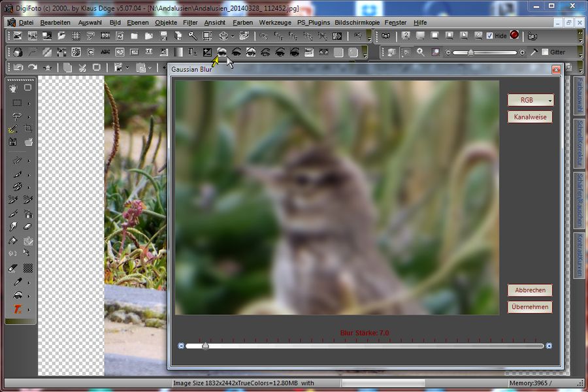Screen dimensions: 588x392
Task: Select the red Text tool
Action: (x=18, y=309)
